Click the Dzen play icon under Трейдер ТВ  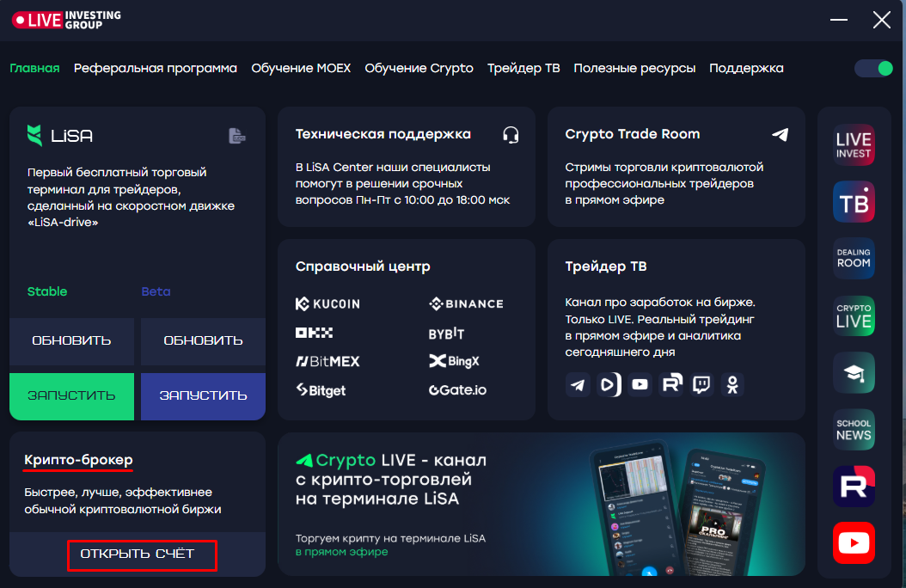click(609, 384)
